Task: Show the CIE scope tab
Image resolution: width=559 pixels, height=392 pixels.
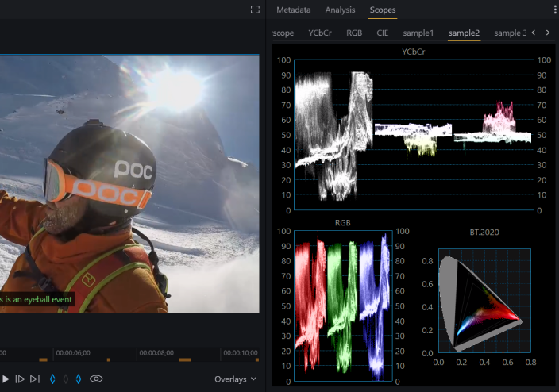Action: (383, 33)
